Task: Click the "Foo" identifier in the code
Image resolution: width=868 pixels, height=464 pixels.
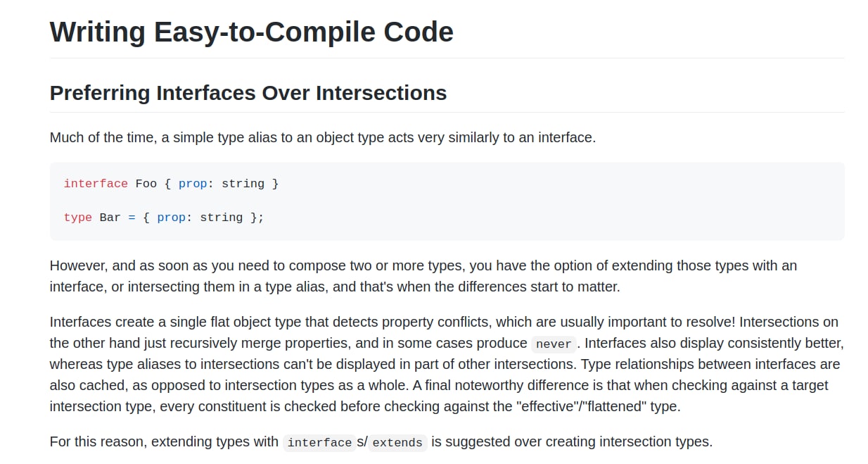Action: pos(146,184)
